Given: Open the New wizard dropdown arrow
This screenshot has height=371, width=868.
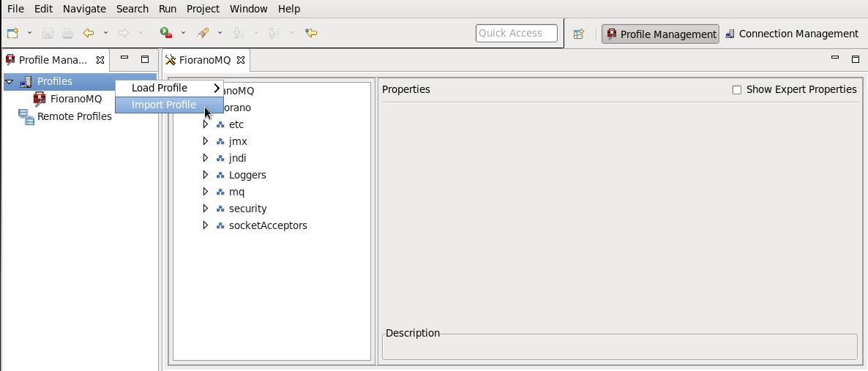Looking at the screenshot, I should point(30,33).
